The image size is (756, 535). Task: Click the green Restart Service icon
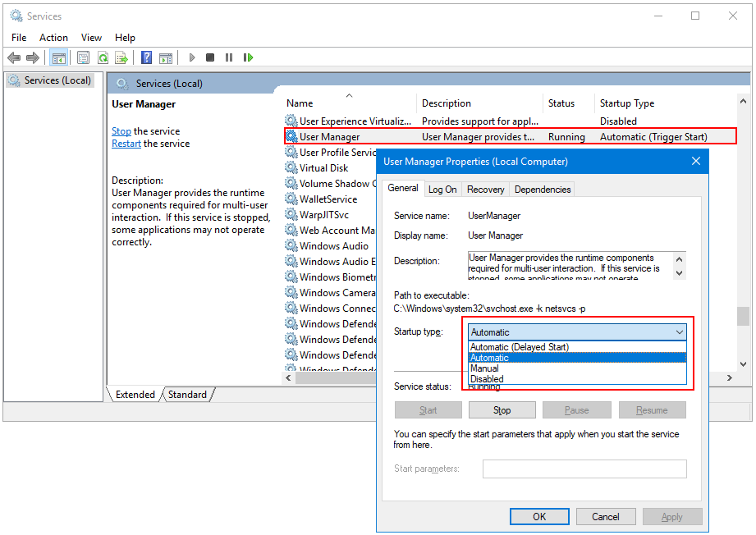click(248, 57)
